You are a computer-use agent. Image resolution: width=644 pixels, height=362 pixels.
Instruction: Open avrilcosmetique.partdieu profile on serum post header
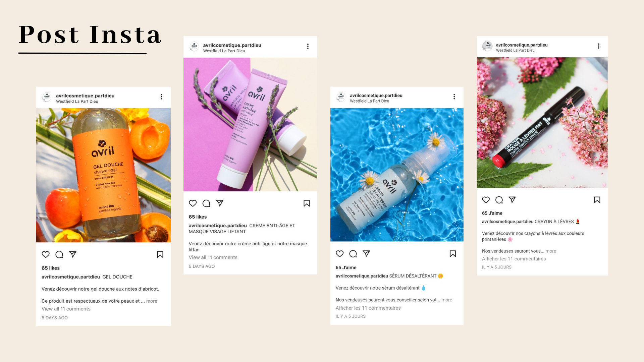(376, 96)
